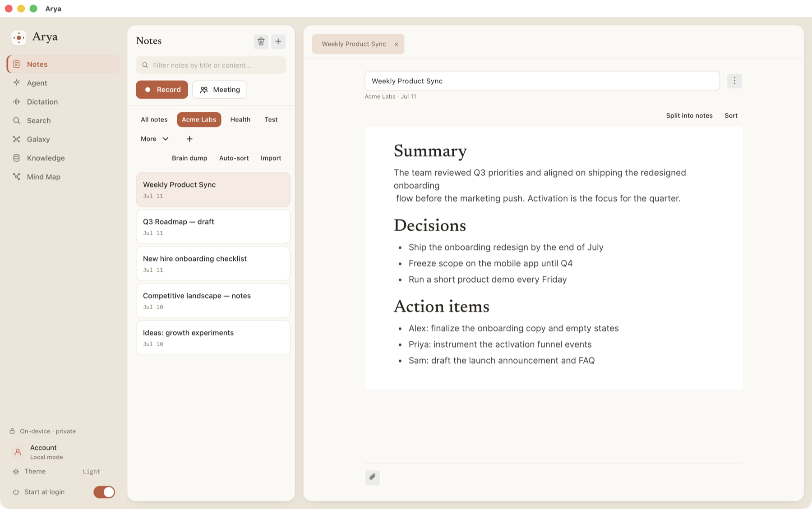The height and width of the screenshot is (509, 812).
Task: Open the New hire onboarding checklist note
Action: 213,264
